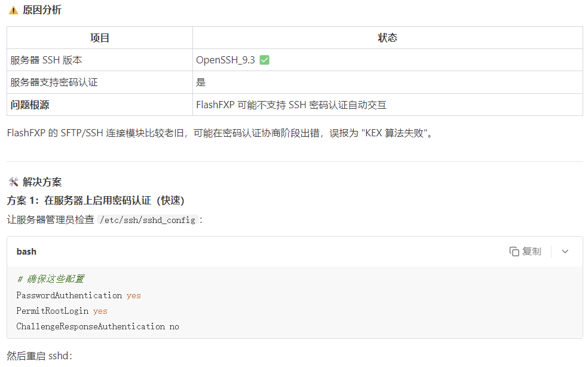
Task: Click the 是 status cell
Action: click(x=388, y=82)
